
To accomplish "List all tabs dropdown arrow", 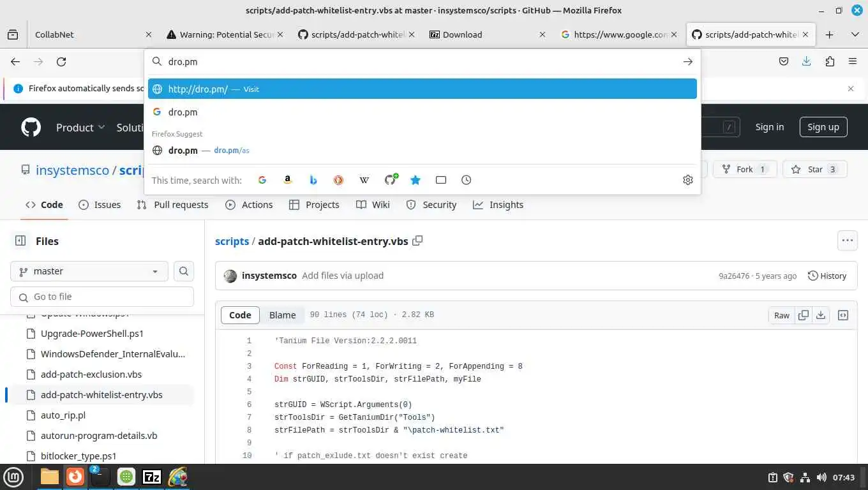I will pos(855,34).
